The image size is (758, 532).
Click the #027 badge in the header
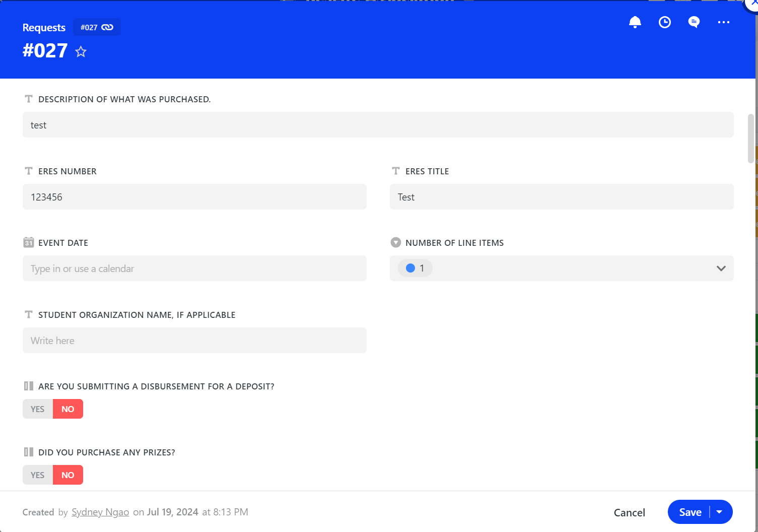90,27
